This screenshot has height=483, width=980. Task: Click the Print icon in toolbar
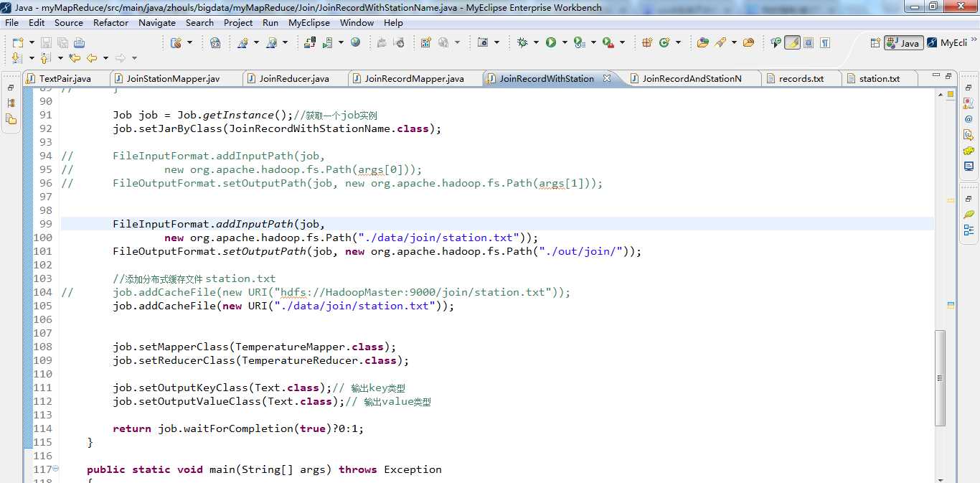point(79,43)
